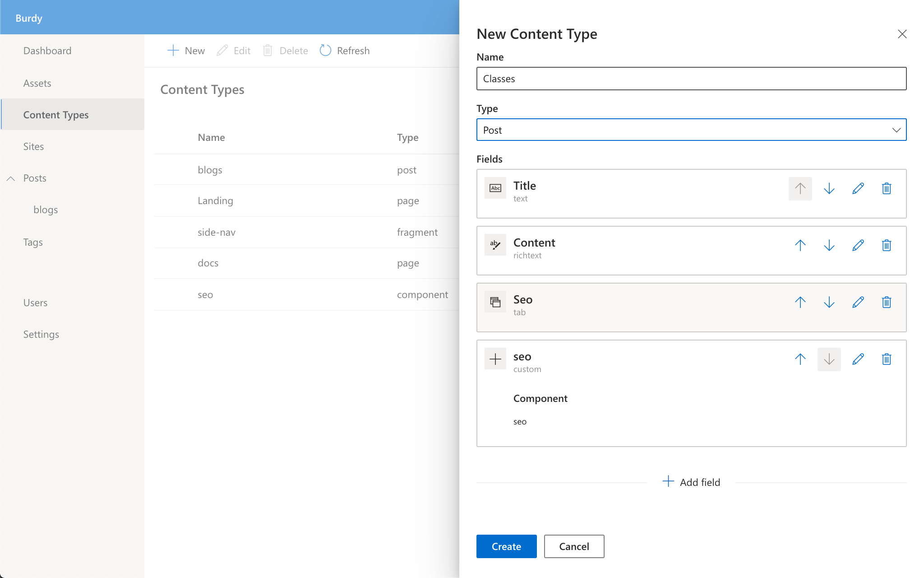Image resolution: width=924 pixels, height=578 pixels.
Task: Move the Title field down
Action: (829, 189)
